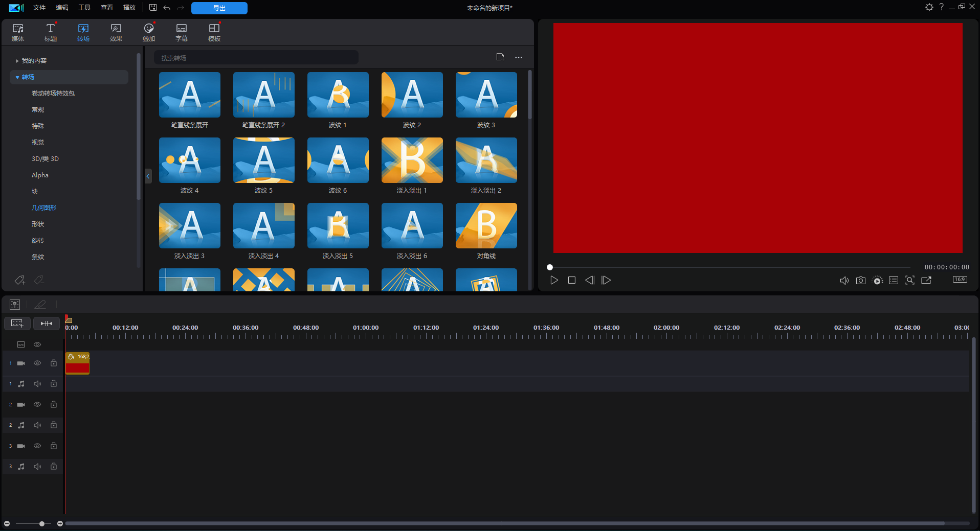Toggle the subtitle track eye icon
Image resolution: width=980 pixels, height=531 pixels.
(37, 344)
